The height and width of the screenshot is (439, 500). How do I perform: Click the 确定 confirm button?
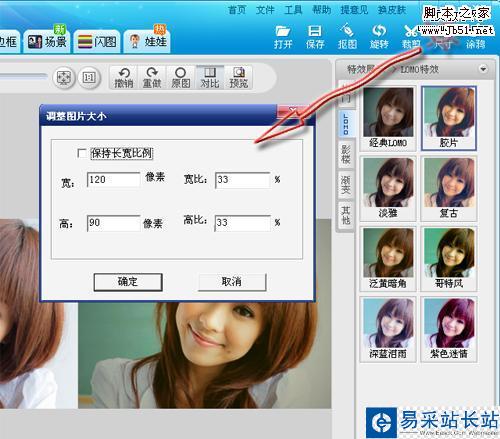[x=128, y=282]
